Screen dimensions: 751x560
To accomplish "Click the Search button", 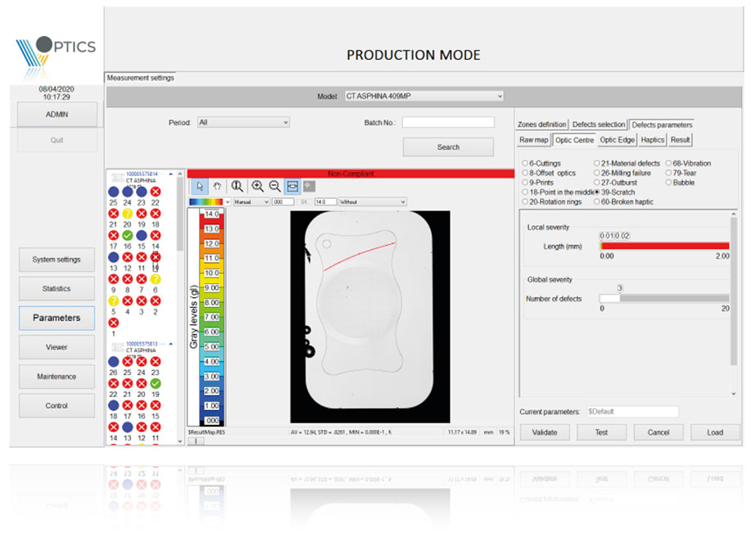I will [448, 147].
